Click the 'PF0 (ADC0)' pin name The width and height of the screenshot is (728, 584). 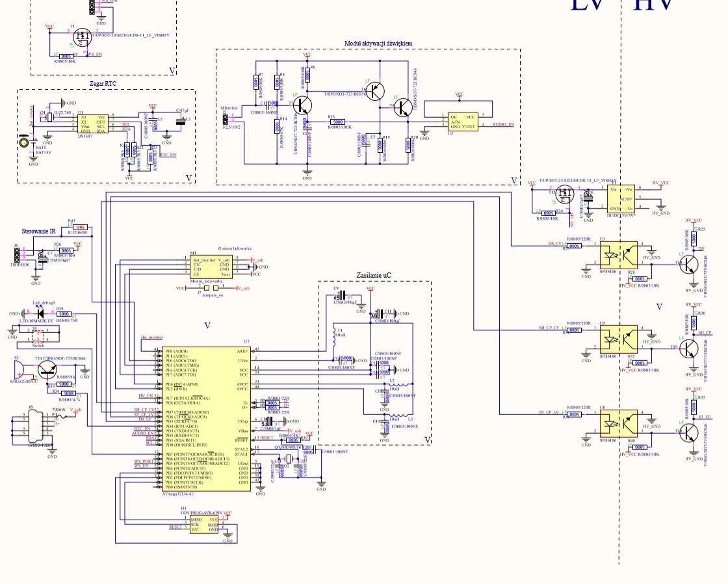[176, 351]
